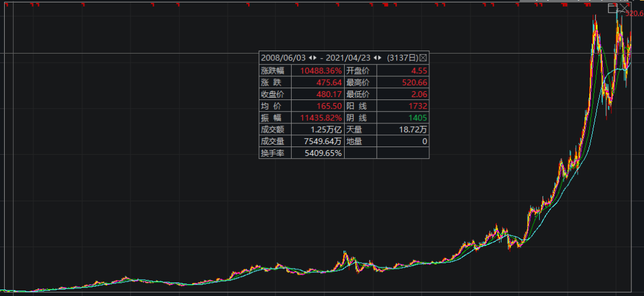644x296 pixels.
Task: Click the red 520.6 peak price label
Action: point(634,13)
